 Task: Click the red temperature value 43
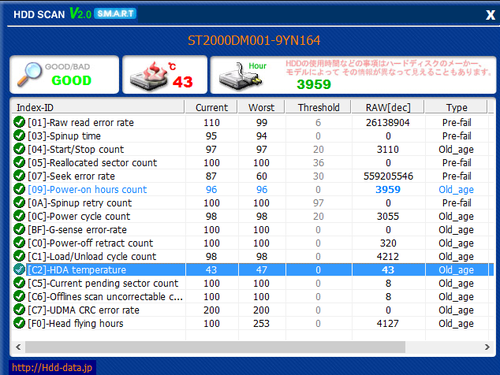183,82
